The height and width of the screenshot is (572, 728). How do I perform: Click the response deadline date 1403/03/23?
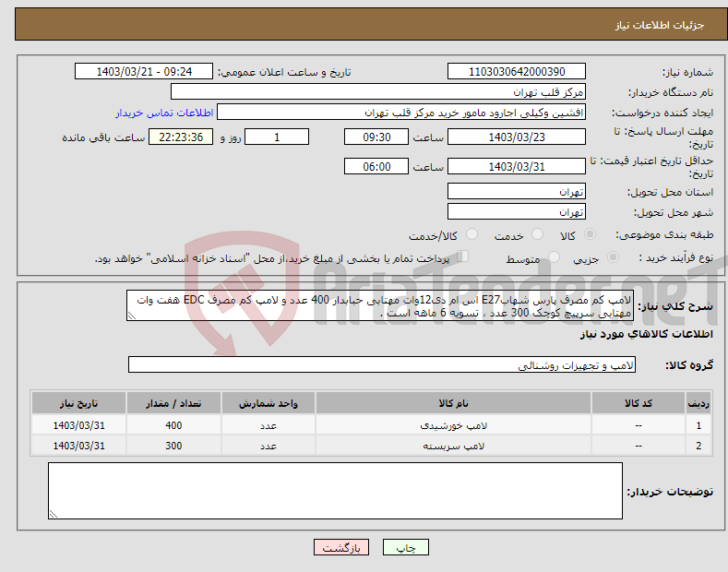tap(517, 137)
